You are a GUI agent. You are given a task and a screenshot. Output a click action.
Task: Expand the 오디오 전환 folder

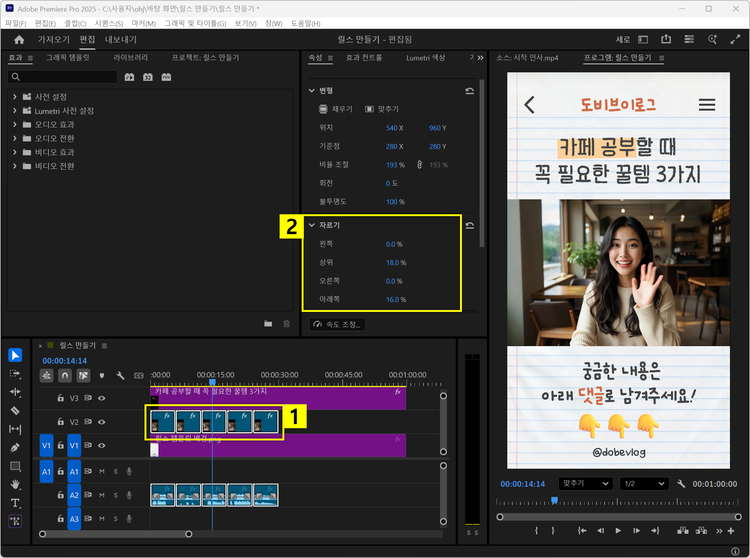pyautogui.click(x=14, y=138)
